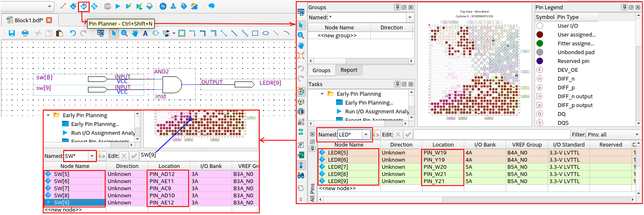Click the Tasks panel float icon

(404, 84)
